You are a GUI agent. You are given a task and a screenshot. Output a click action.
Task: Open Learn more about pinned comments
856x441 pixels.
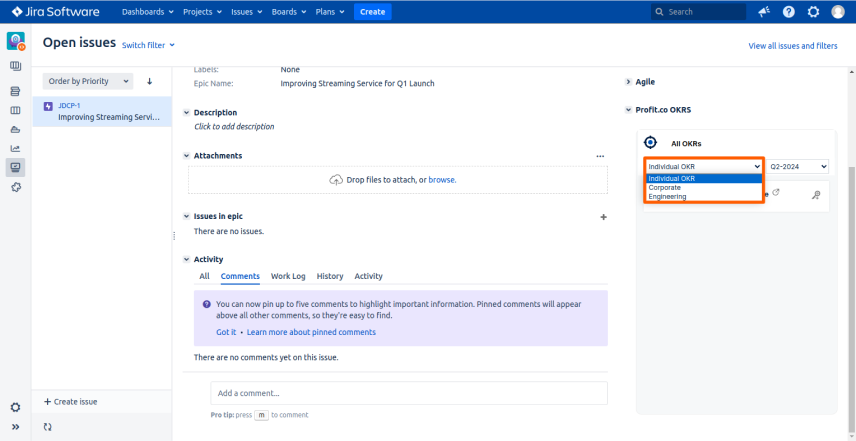[x=311, y=332]
